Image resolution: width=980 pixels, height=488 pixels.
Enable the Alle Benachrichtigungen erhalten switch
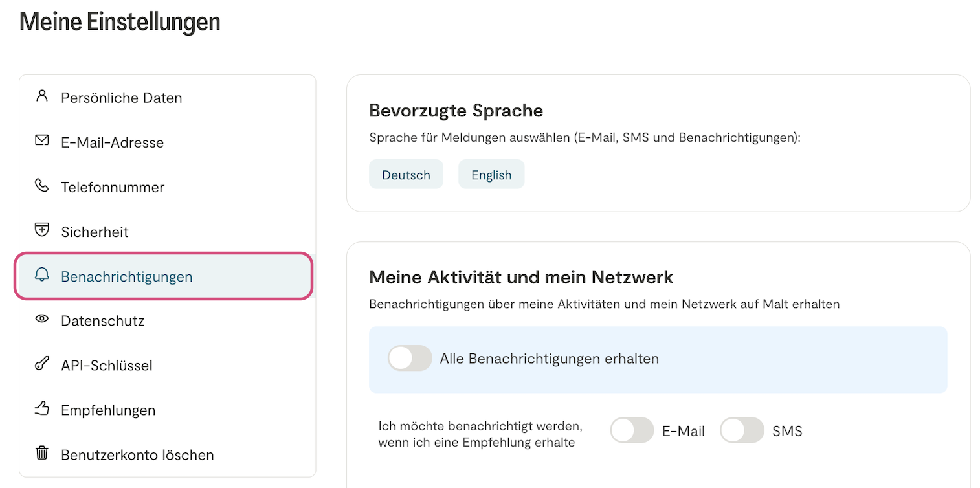pyautogui.click(x=410, y=358)
